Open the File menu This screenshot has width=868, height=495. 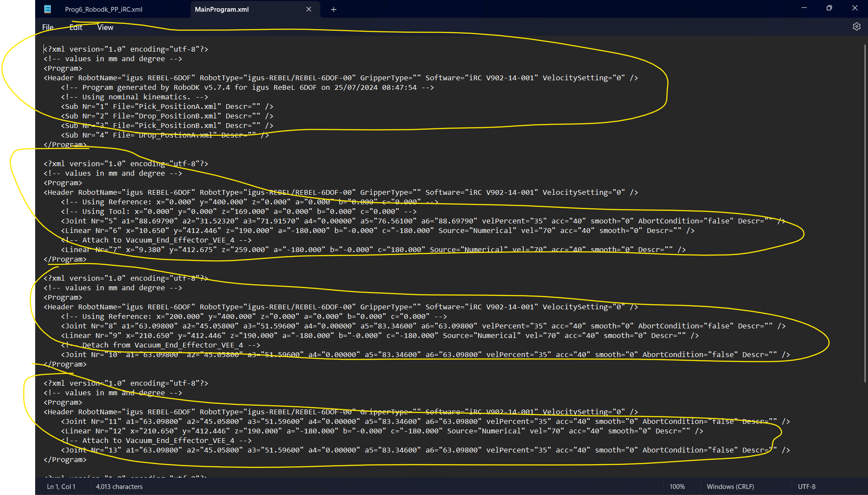(x=48, y=27)
